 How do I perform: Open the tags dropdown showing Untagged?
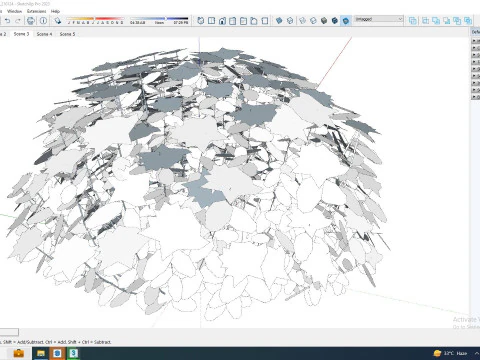[x=379, y=19]
